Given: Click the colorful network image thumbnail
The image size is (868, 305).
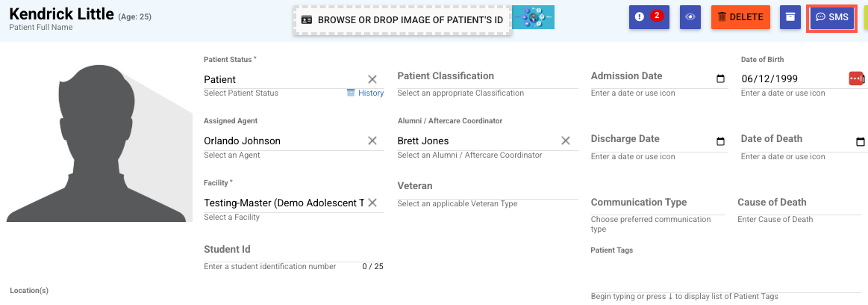Looking at the screenshot, I should pos(534,19).
